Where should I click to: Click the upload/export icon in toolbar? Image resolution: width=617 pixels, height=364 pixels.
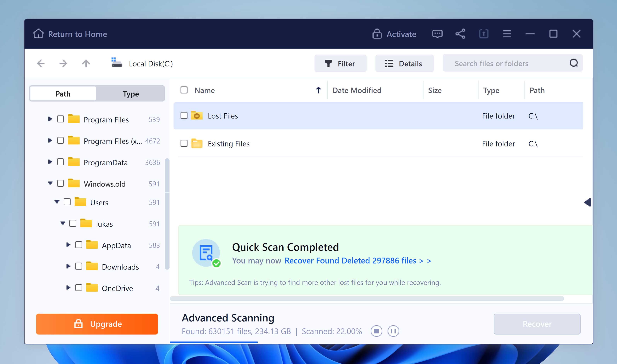(484, 34)
